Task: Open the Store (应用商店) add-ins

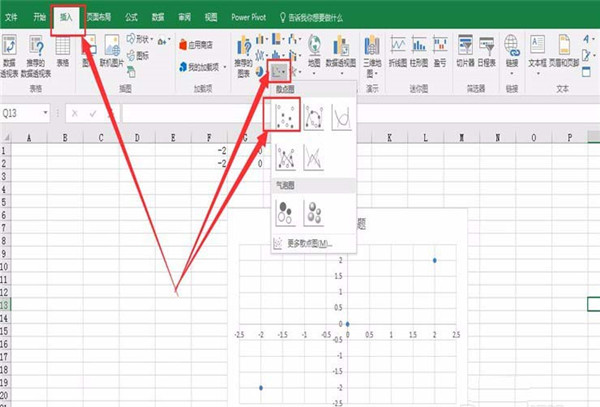Action: [x=196, y=45]
